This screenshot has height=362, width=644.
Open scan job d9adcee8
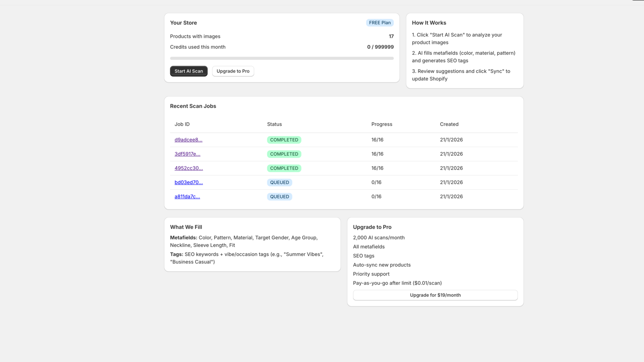188,140
